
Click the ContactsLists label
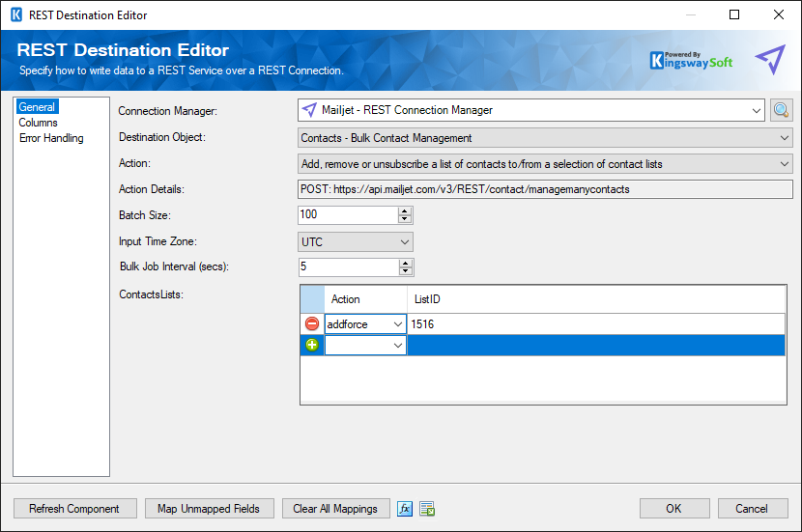pyautogui.click(x=151, y=294)
